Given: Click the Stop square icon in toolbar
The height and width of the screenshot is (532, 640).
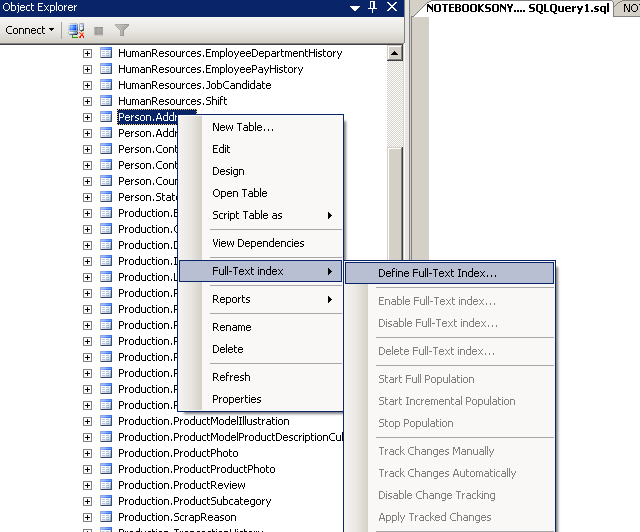Looking at the screenshot, I should click(x=99, y=30).
